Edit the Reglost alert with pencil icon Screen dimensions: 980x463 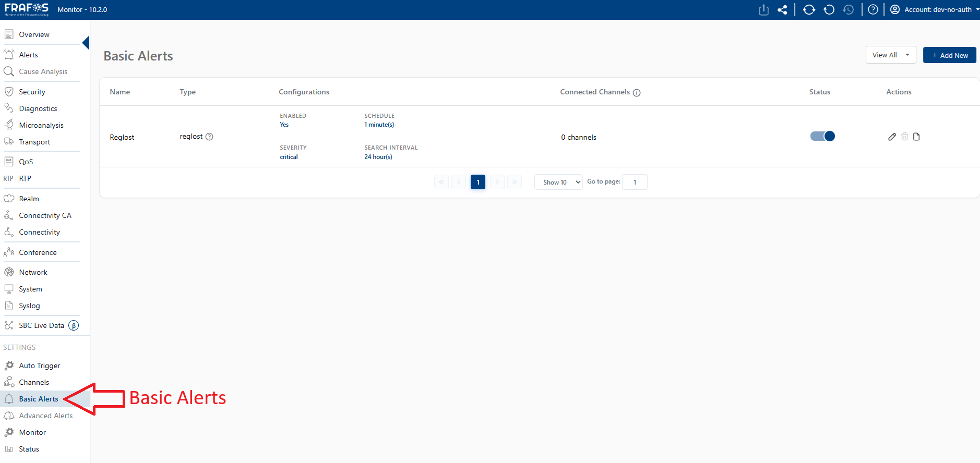[892, 137]
